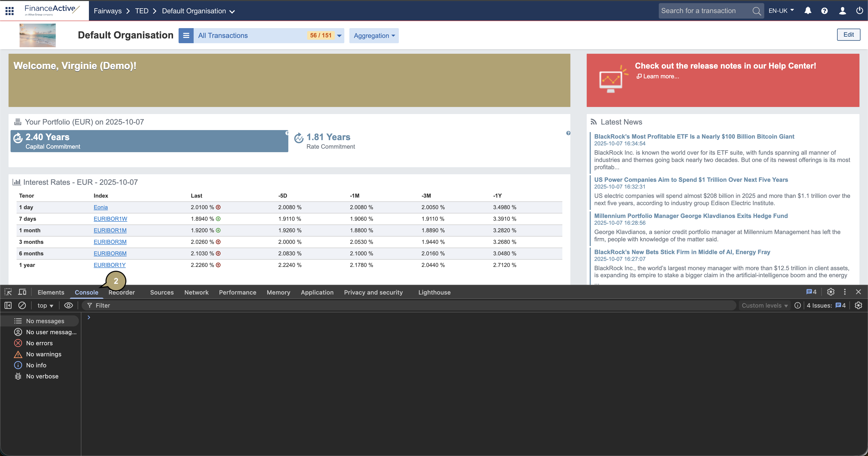Switch to the Network tab
The width and height of the screenshot is (868, 456).
pyautogui.click(x=196, y=292)
